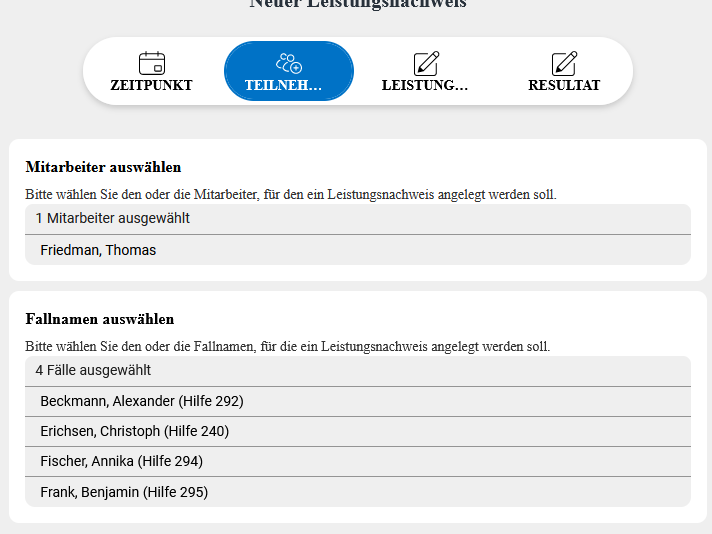
Task: Click the 'Neuer Leistungsnachweis' page title
Action: (357, 4)
